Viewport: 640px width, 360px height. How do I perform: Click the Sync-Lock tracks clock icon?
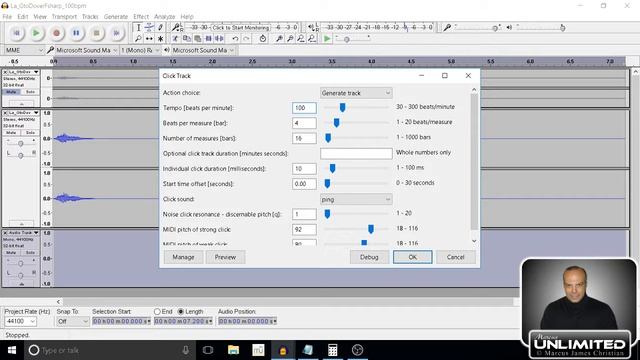point(263,39)
